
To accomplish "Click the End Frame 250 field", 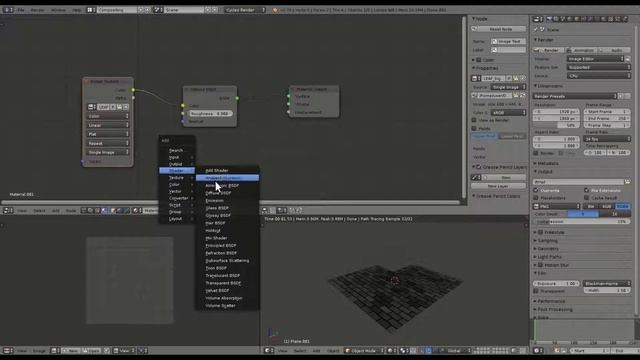I will (x=607, y=118).
